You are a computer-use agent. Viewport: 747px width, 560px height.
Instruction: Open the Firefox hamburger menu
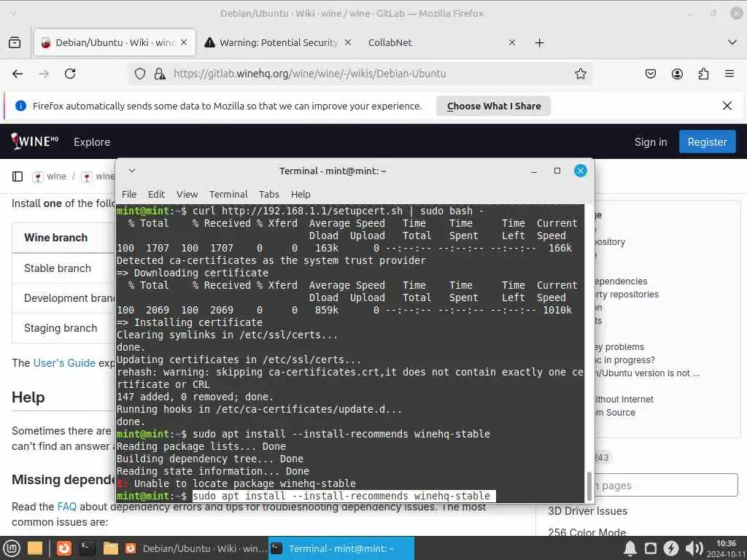729,74
